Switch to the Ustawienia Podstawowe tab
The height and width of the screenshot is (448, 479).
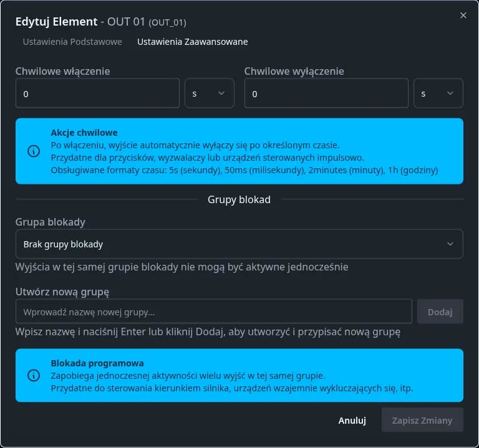click(x=72, y=42)
